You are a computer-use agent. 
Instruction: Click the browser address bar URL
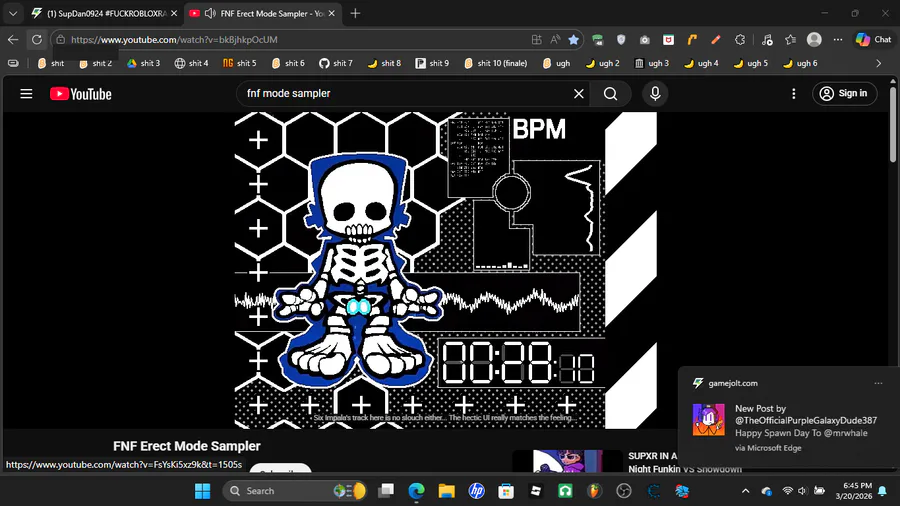tap(174, 40)
